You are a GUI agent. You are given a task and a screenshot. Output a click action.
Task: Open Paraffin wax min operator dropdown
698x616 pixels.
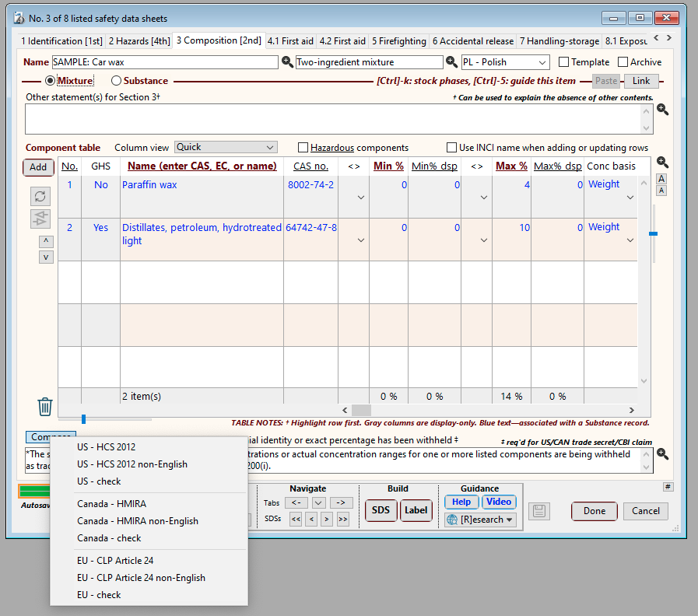[361, 198]
